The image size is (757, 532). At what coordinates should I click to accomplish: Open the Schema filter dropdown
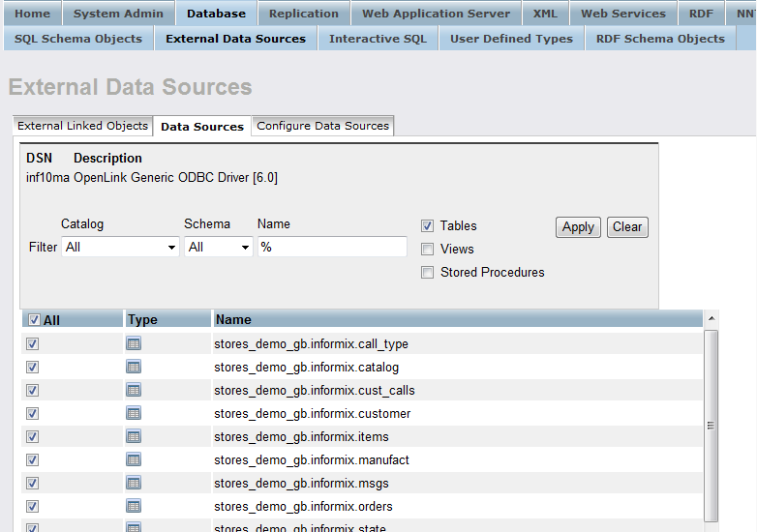tap(219, 247)
